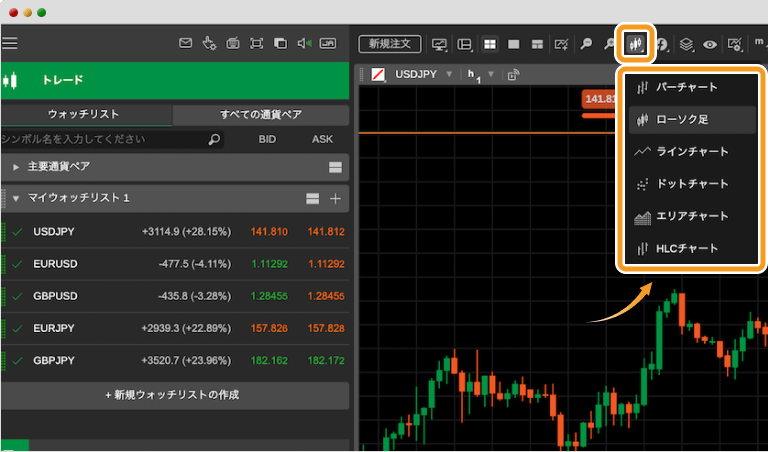The width and height of the screenshot is (768, 452).
Task: Select the single chart layout
Action: pyautogui.click(x=513, y=45)
